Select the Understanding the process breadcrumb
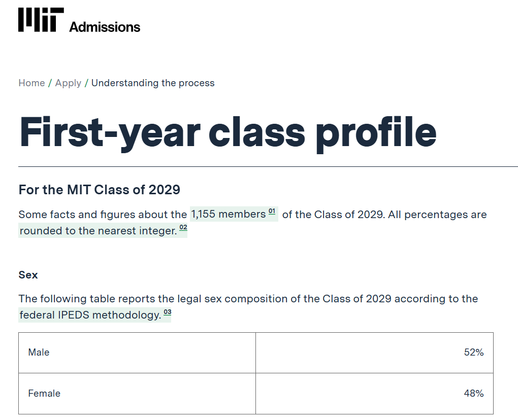The image size is (518, 420). [152, 83]
